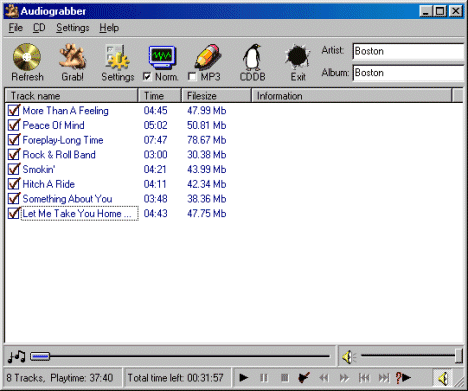Click the 78.67 Mb filesize value
The width and height of the screenshot is (468, 391).
pos(207,140)
